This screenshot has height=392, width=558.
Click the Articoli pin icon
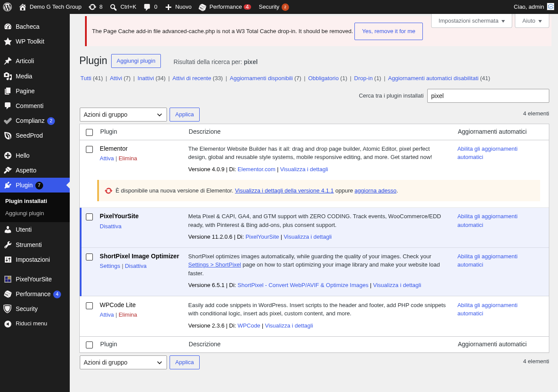(x=8, y=61)
